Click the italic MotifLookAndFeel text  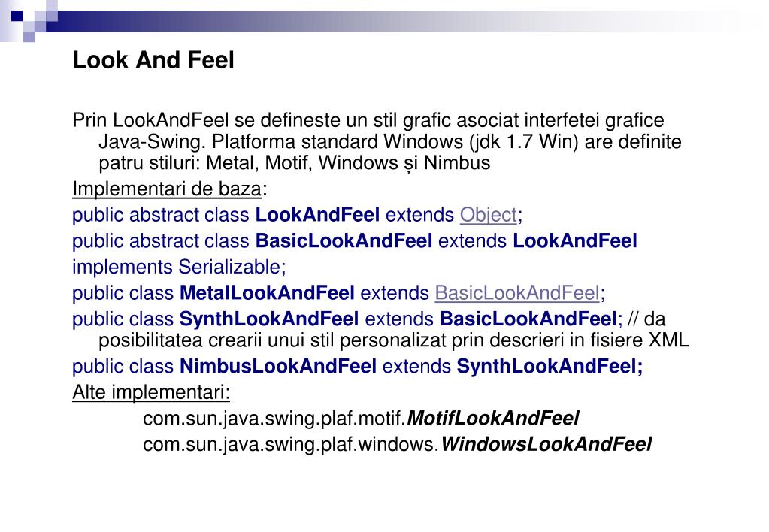pos(493,419)
